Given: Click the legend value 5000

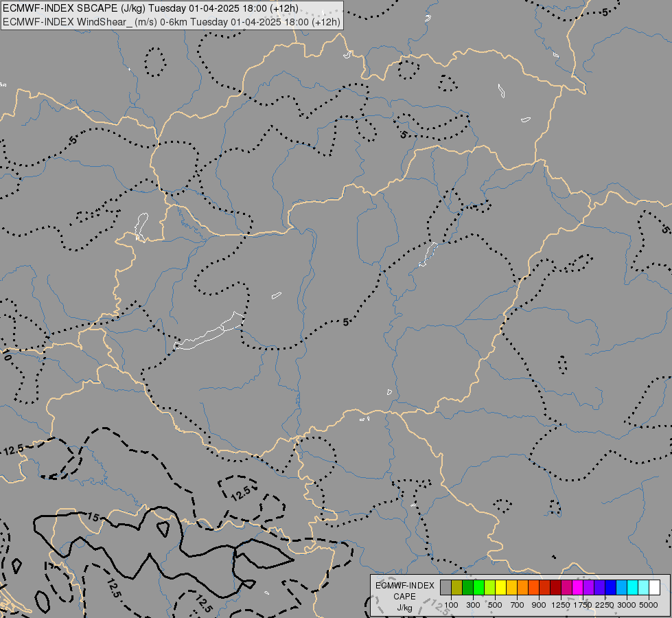Looking at the screenshot, I should (x=649, y=605).
